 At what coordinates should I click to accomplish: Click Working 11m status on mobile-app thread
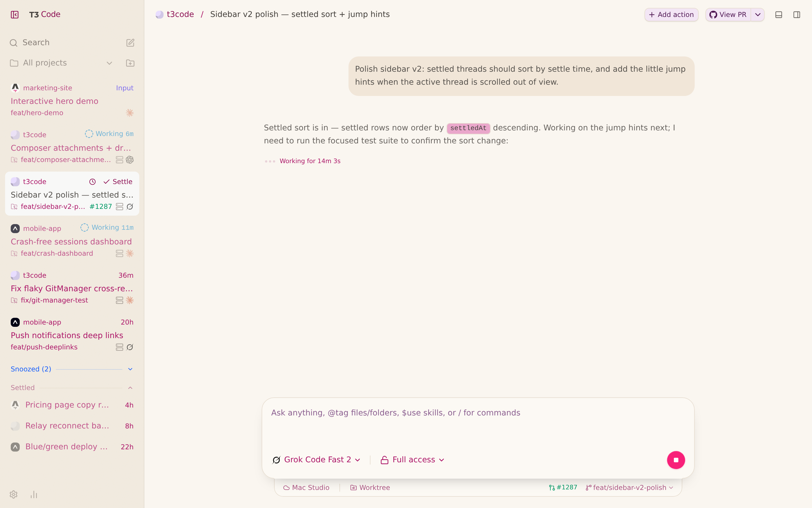[107, 227]
